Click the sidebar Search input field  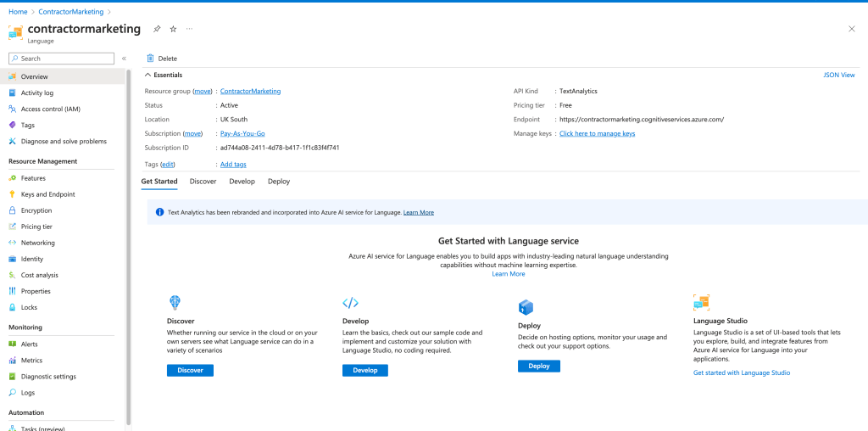pyautogui.click(x=61, y=59)
